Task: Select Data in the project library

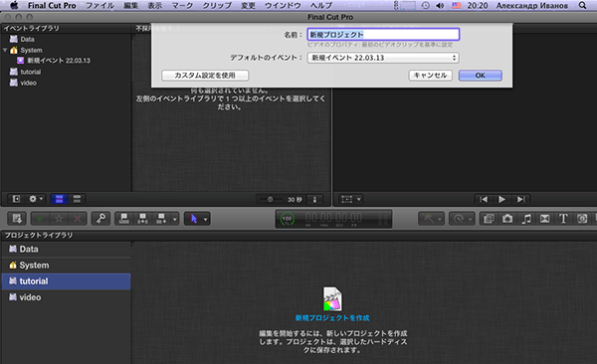Action: (66, 249)
